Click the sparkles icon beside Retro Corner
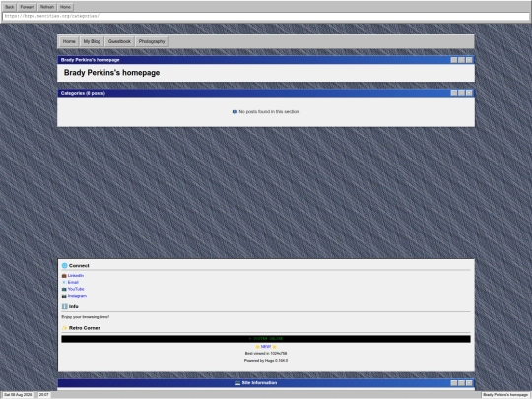 coord(64,328)
